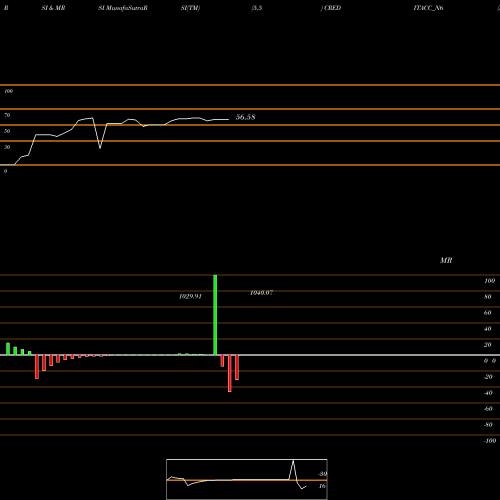
Task: Select the tall green MR bar
Action: [x=215, y=315]
